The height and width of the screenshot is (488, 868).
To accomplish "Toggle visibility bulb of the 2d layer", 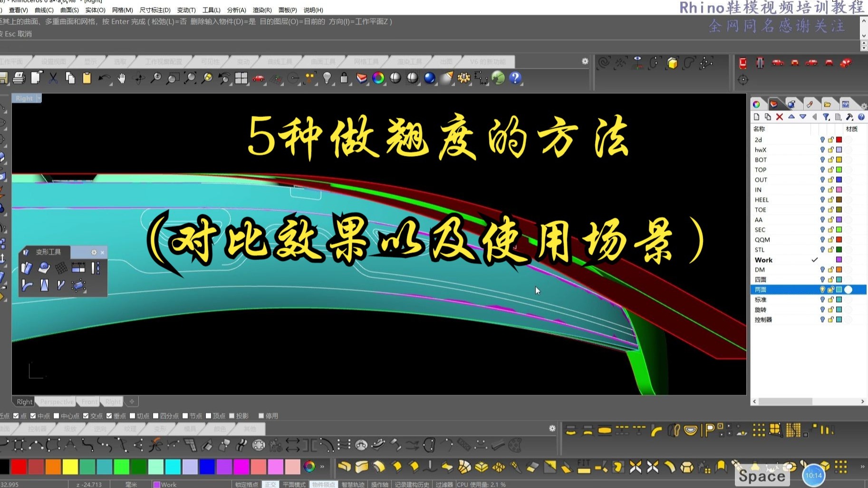I will (x=823, y=140).
